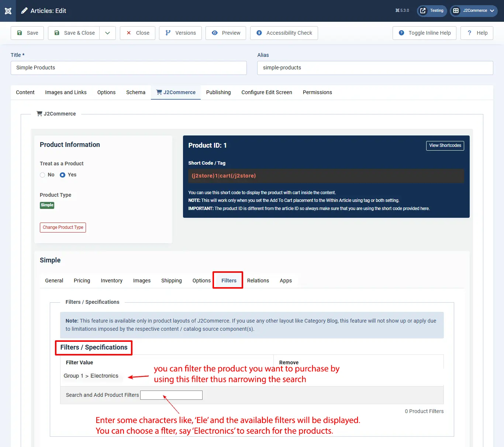Image resolution: width=504 pixels, height=447 pixels.
Task: Click the 'Product ID: 1' heading
Action: pyautogui.click(x=207, y=145)
